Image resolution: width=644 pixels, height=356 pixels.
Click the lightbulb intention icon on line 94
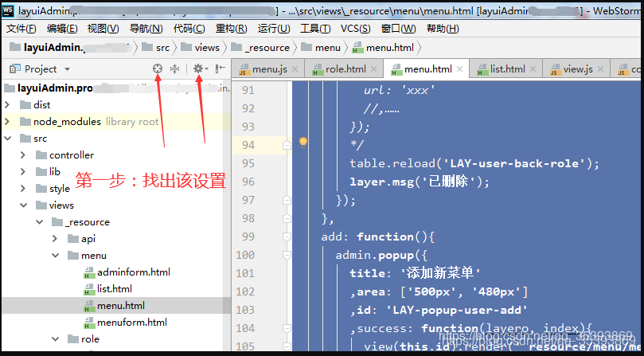[x=303, y=142]
